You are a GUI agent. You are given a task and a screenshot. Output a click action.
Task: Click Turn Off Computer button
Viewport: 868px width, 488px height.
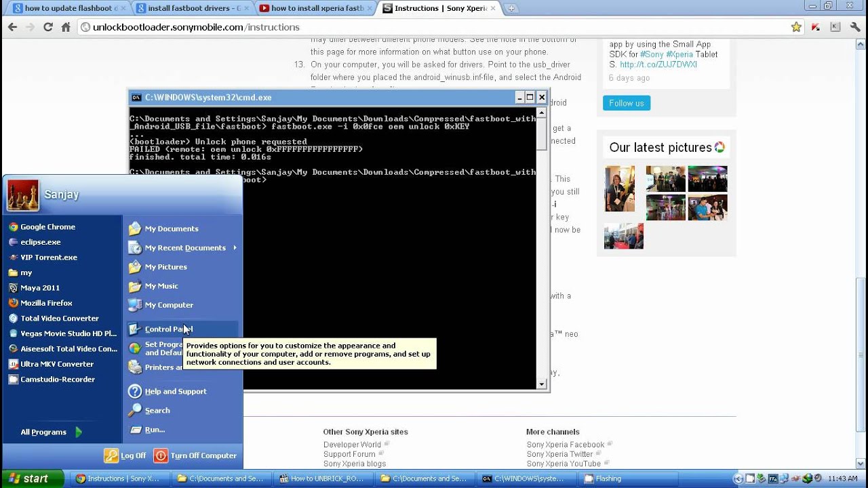pyautogui.click(x=195, y=455)
